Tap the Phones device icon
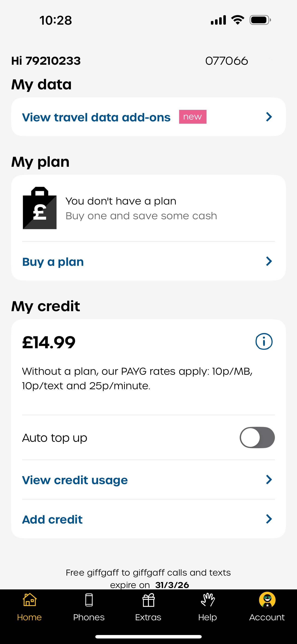This screenshot has width=297, height=644. tap(89, 600)
